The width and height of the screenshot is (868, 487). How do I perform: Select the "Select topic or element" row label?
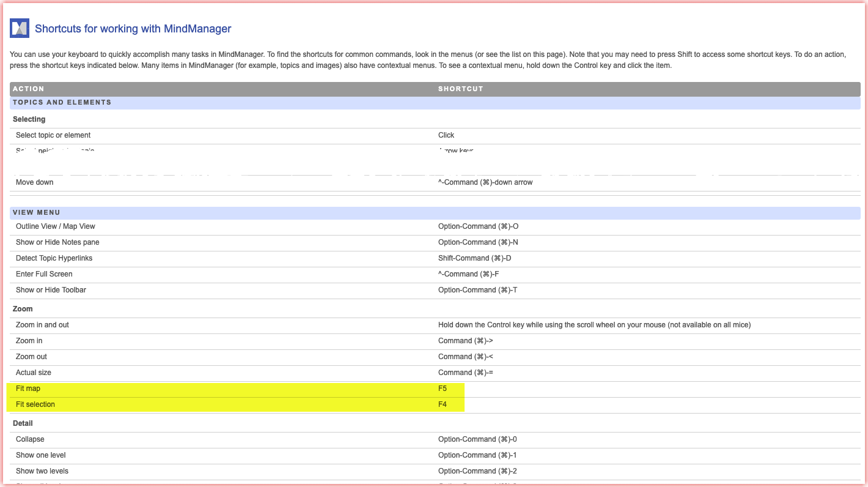[x=53, y=135]
